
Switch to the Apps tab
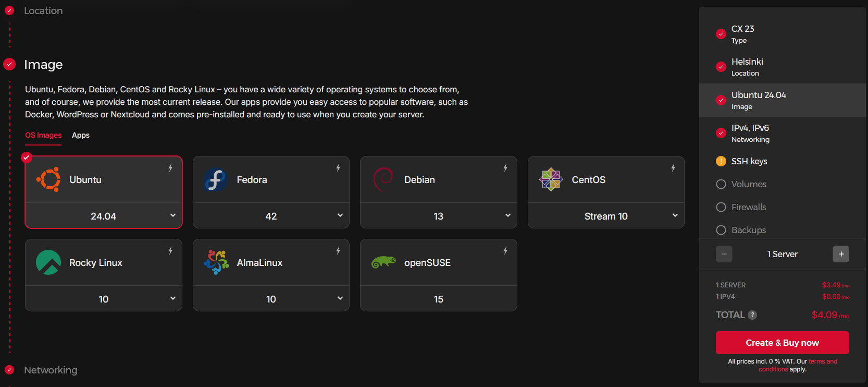point(81,135)
